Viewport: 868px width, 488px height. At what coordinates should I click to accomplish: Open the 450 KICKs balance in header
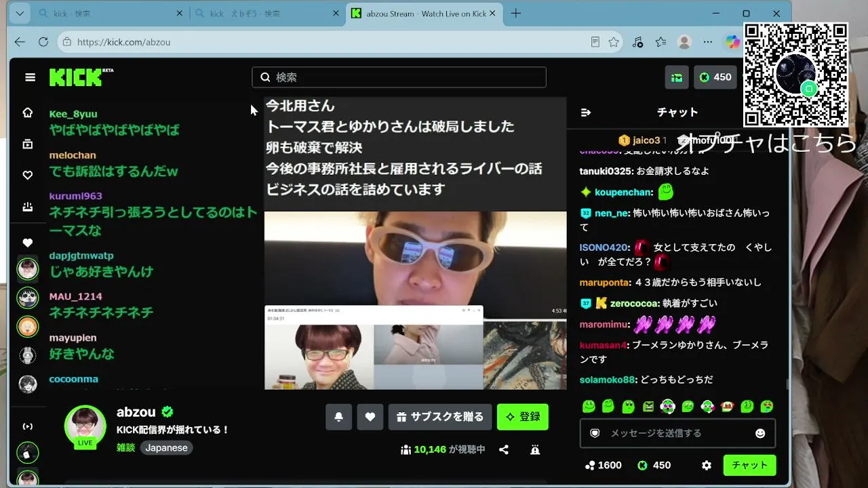click(x=715, y=77)
